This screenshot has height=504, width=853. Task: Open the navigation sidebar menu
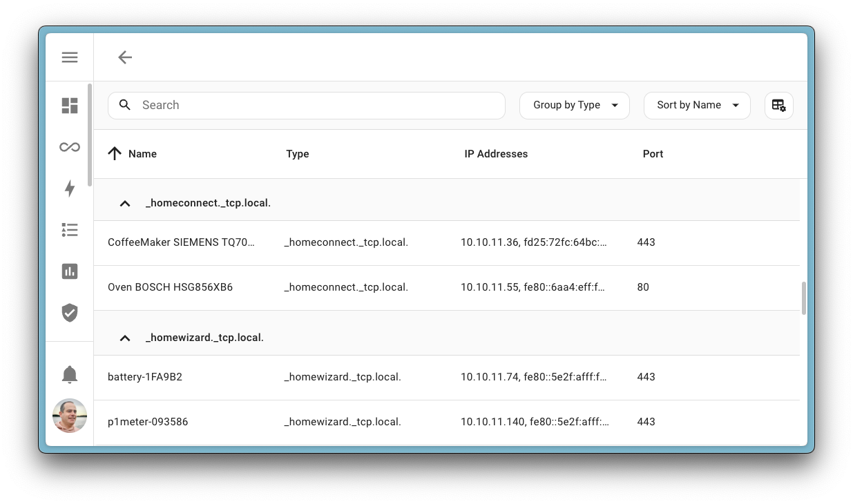(x=70, y=57)
